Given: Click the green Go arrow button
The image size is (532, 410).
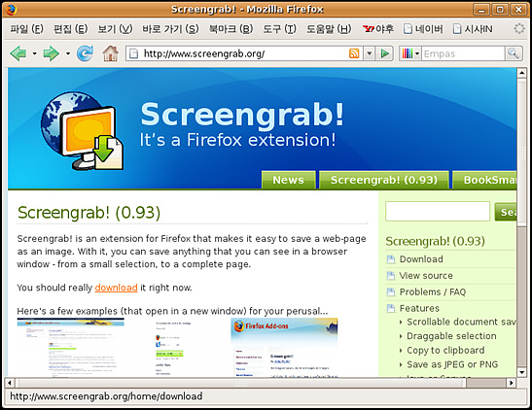Looking at the screenshot, I should (384, 53).
